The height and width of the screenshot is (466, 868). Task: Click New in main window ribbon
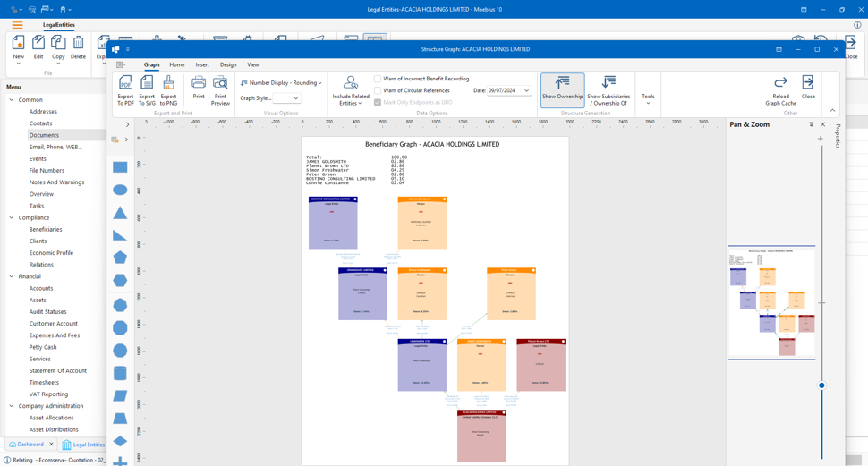[18, 50]
